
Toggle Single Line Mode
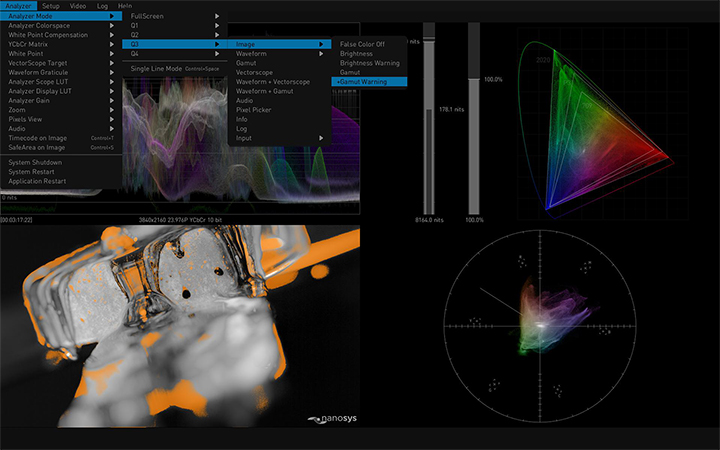pos(158,68)
